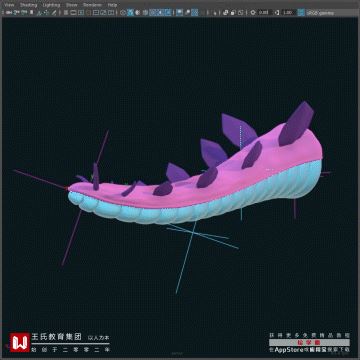Click the camera Bookmarks icon

[32, 13]
